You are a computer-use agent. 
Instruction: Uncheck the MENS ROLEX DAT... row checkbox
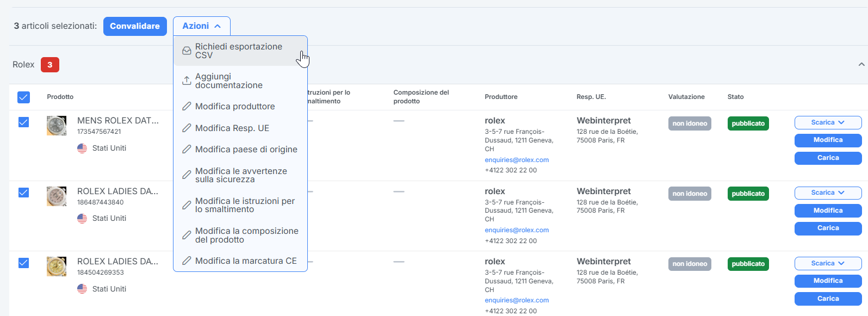tap(24, 122)
